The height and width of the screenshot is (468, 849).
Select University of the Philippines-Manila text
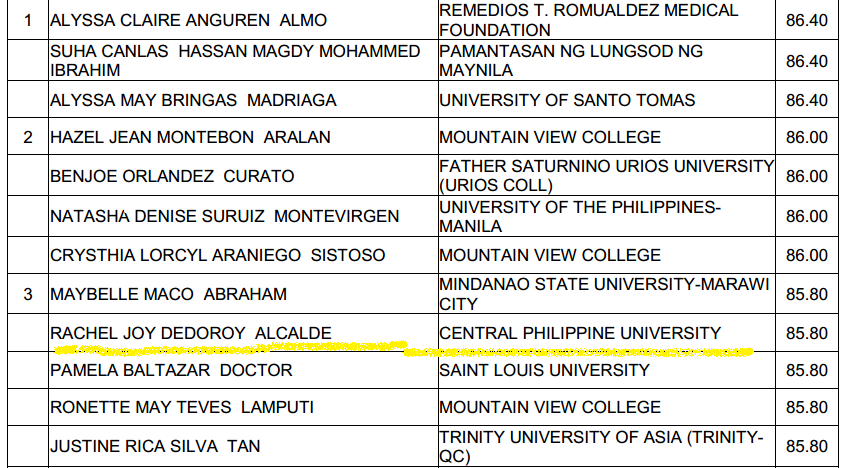point(579,216)
